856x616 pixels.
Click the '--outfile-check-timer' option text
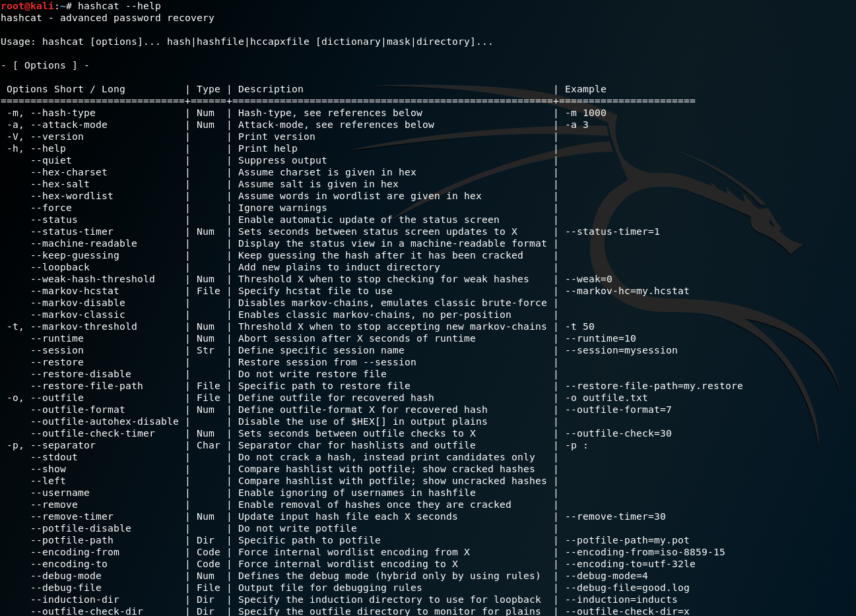(x=93, y=433)
